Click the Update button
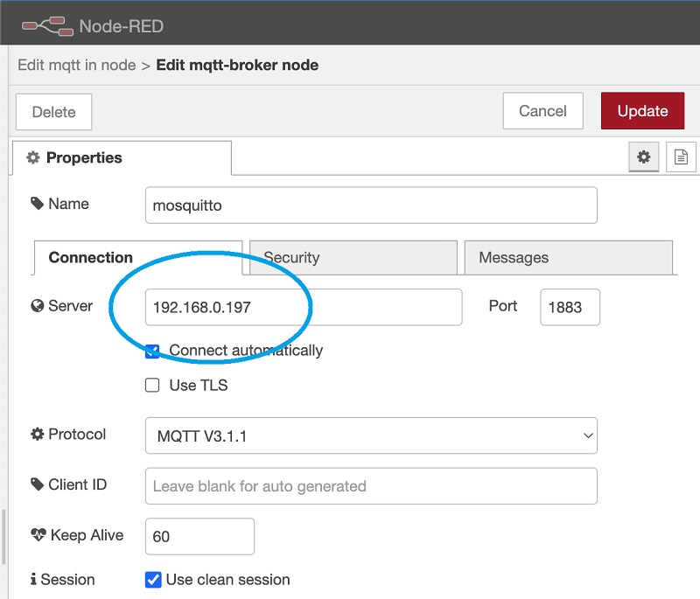The width and height of the screenshot is (700, 599). [x=642, y=110]
